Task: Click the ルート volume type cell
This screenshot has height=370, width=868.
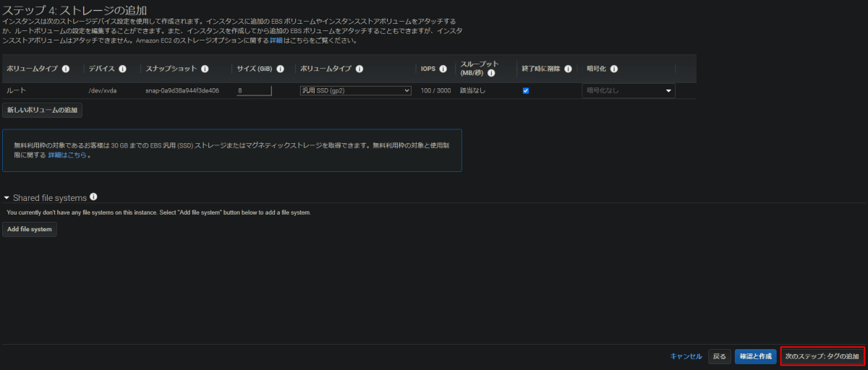Action: [x=17, y=90]
